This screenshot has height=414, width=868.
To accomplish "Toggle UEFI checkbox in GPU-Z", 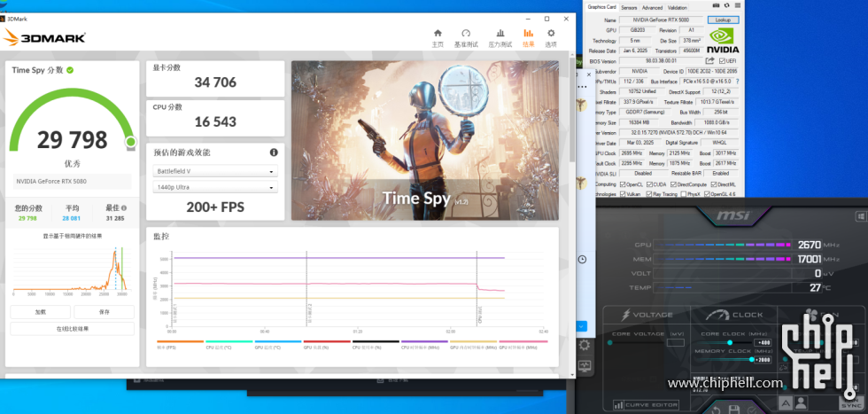I will tap(723, 61).
